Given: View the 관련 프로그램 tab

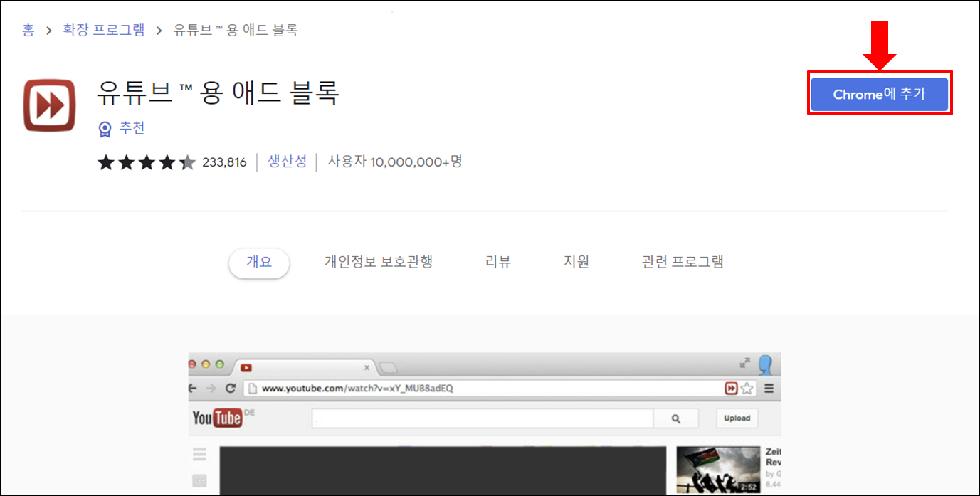Looking at the screenshot, I should coord(681,261).
